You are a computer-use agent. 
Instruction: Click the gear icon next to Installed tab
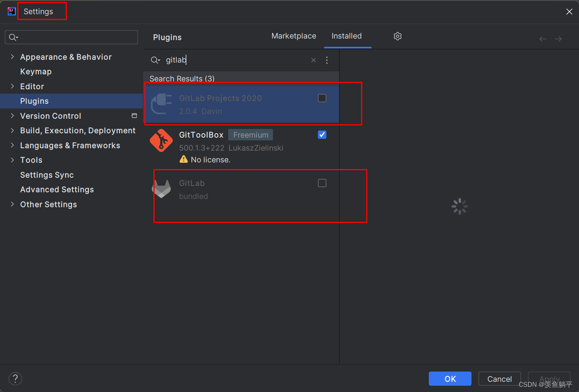(x=397, y=36)
